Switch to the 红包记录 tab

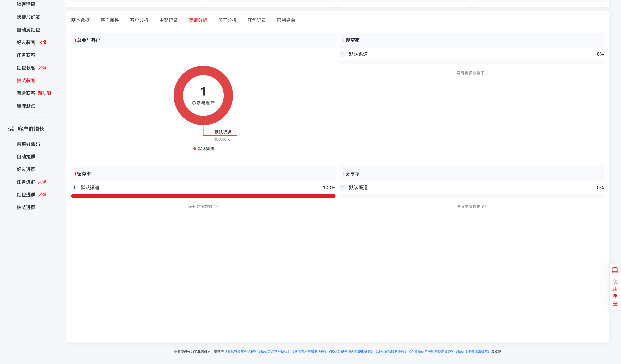(x=257, y=20)
